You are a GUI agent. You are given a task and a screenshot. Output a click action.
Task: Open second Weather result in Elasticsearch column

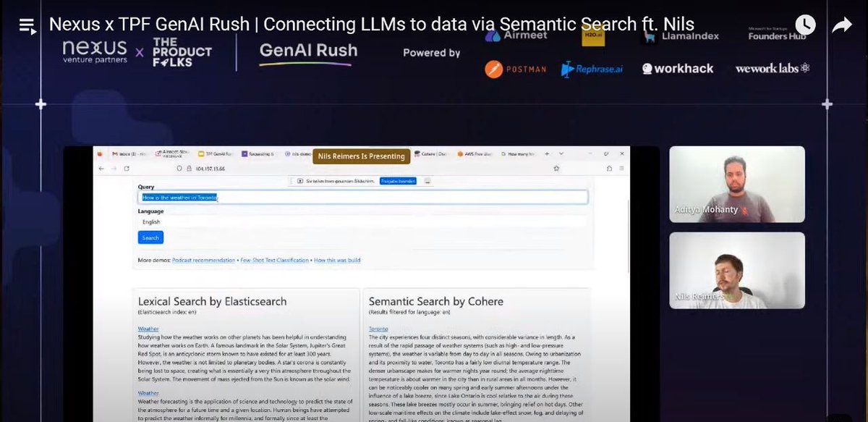[148, 393]
